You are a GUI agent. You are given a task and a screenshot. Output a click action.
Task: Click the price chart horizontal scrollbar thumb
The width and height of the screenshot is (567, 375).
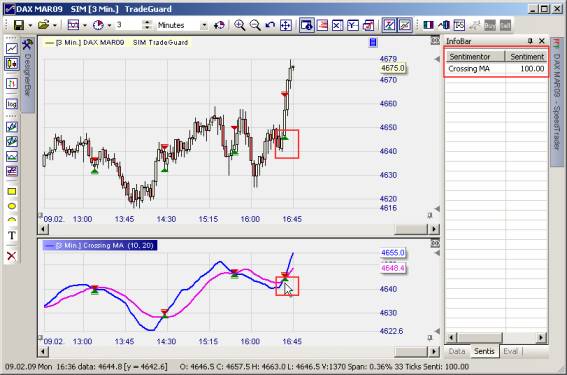coord(410,229)
